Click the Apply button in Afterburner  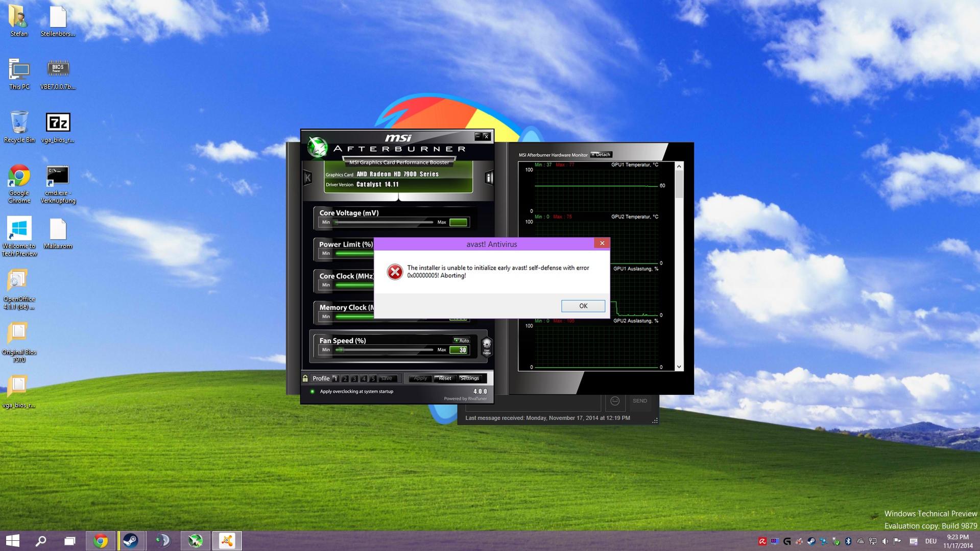pyautogui.click(x=420, y=378)
